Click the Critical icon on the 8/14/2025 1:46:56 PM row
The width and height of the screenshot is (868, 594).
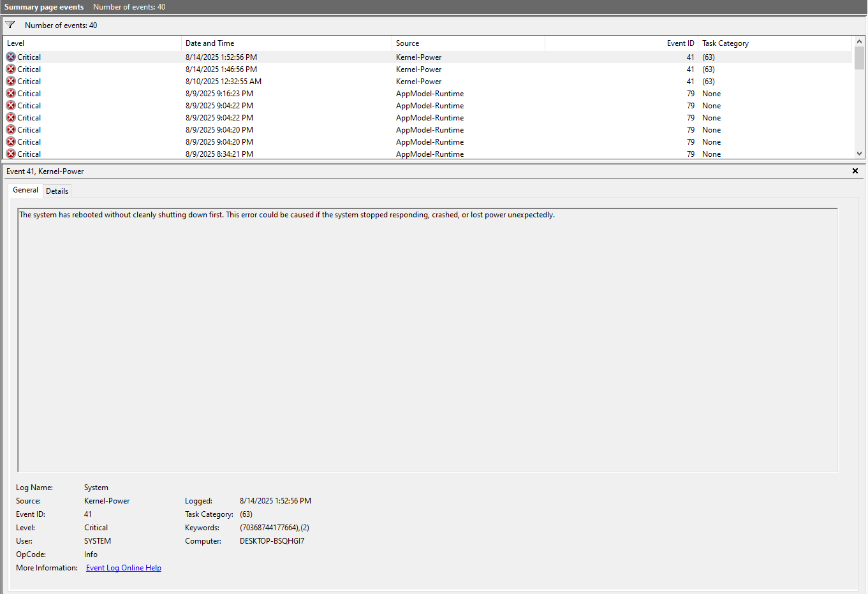coord(10,69)
